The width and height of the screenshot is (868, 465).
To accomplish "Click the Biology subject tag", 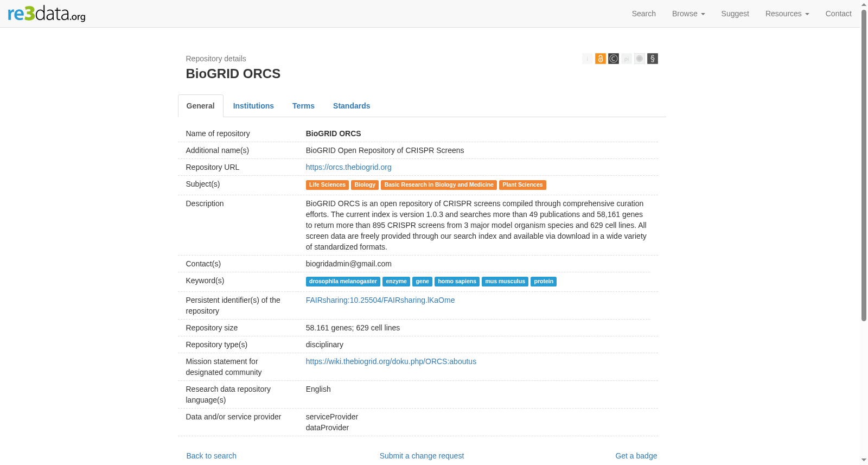I will tap(365, 185).
